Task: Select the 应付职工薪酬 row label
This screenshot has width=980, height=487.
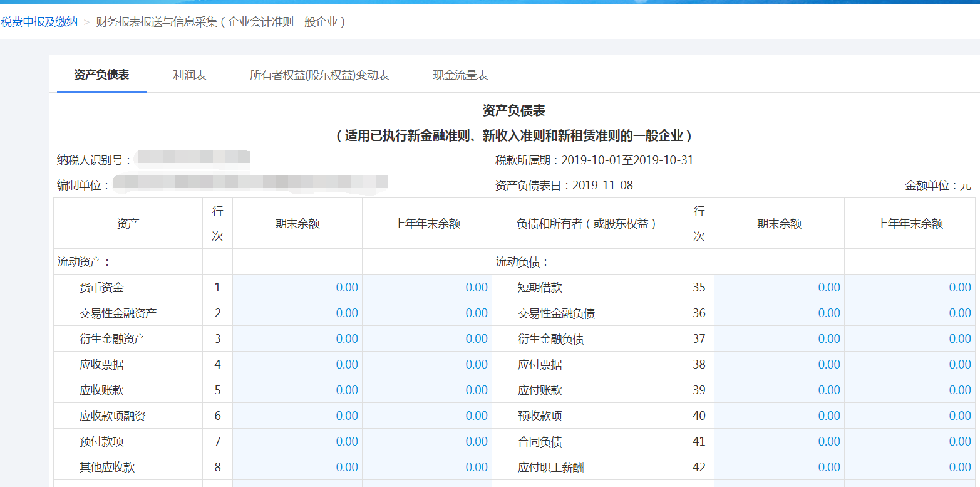Action: tap(551, 468)
